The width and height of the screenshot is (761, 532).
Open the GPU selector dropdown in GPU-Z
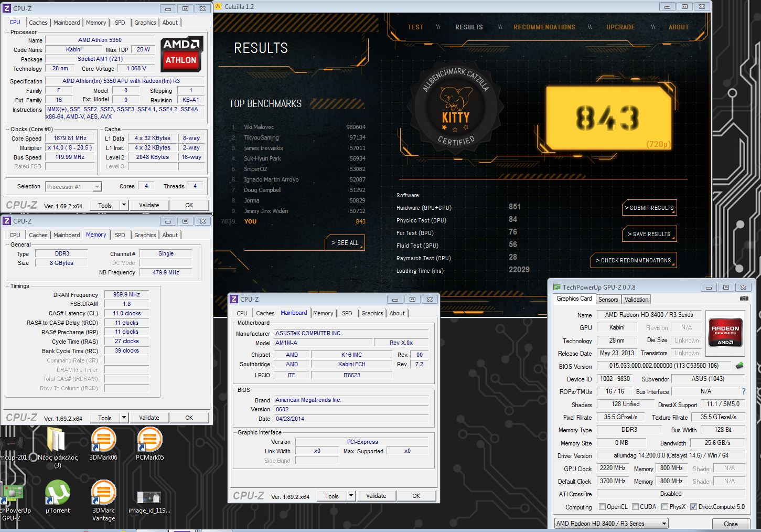tap(612, 524)
